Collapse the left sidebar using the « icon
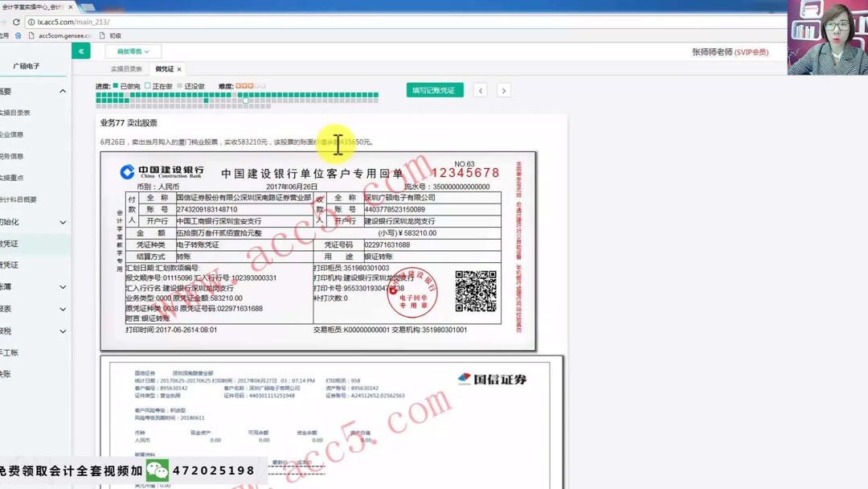Viewport: 868px width, 489px height. click(x=81, y=50)
